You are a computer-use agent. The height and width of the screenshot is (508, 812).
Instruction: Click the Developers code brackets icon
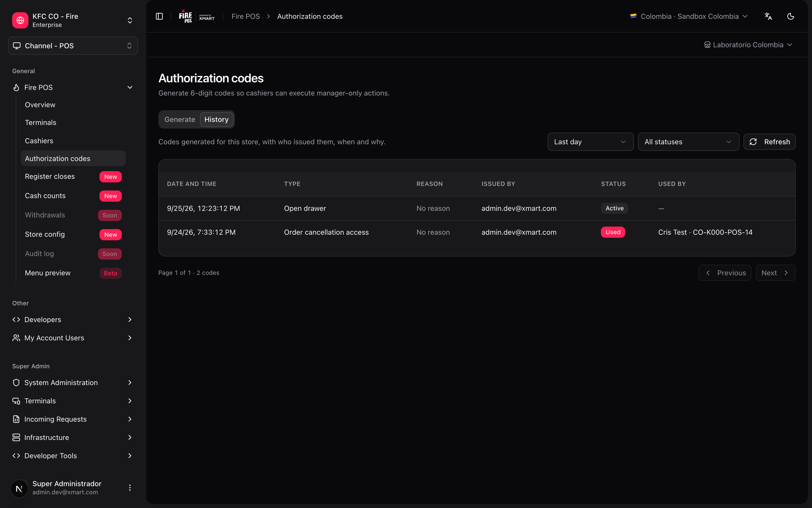(x=16, y=320)
